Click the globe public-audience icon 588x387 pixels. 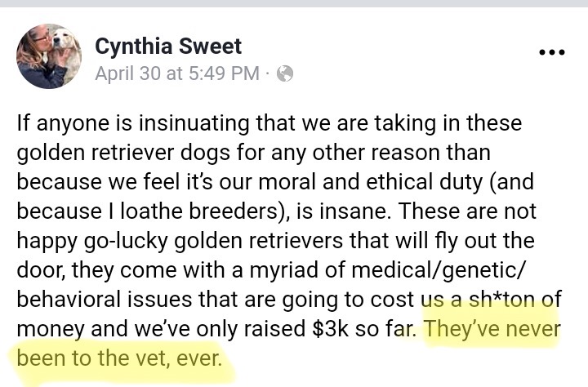point(285,73)
